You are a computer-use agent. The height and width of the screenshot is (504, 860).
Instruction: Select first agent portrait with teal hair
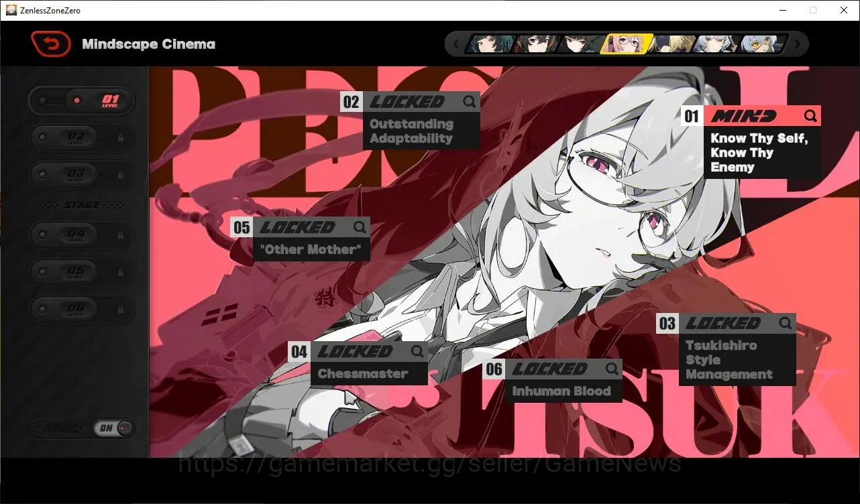click(x=491, y=44)
